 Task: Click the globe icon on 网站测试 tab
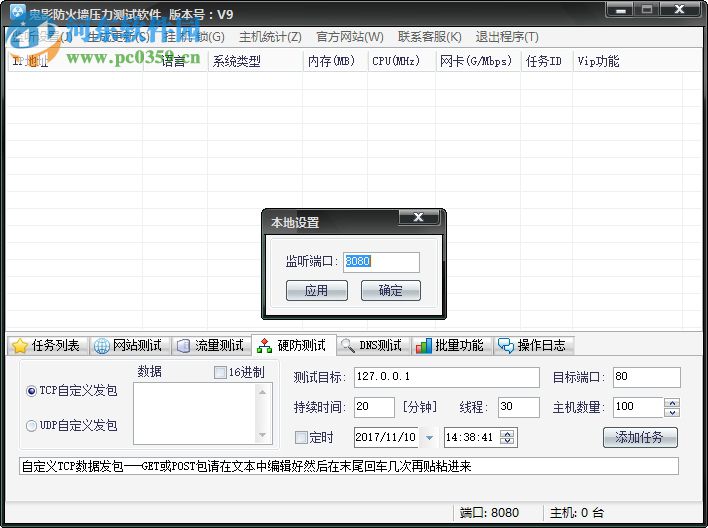(x=102, y=346)
